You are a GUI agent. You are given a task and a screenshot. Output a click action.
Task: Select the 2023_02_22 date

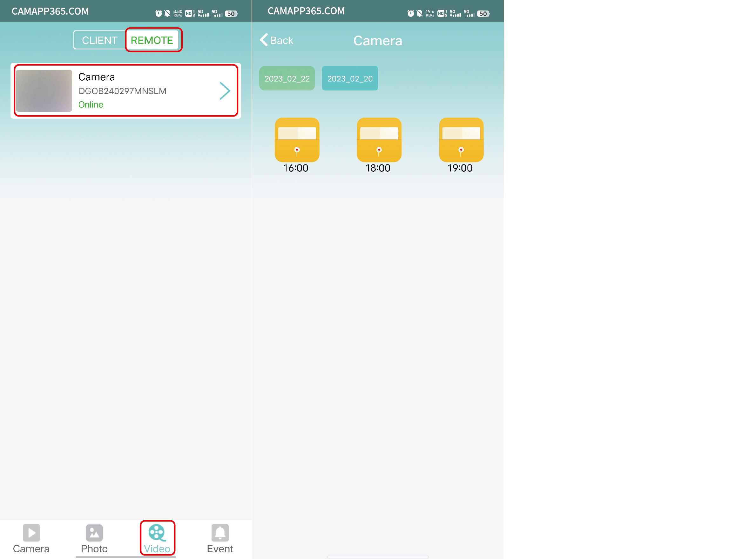[x=287, y=78]
